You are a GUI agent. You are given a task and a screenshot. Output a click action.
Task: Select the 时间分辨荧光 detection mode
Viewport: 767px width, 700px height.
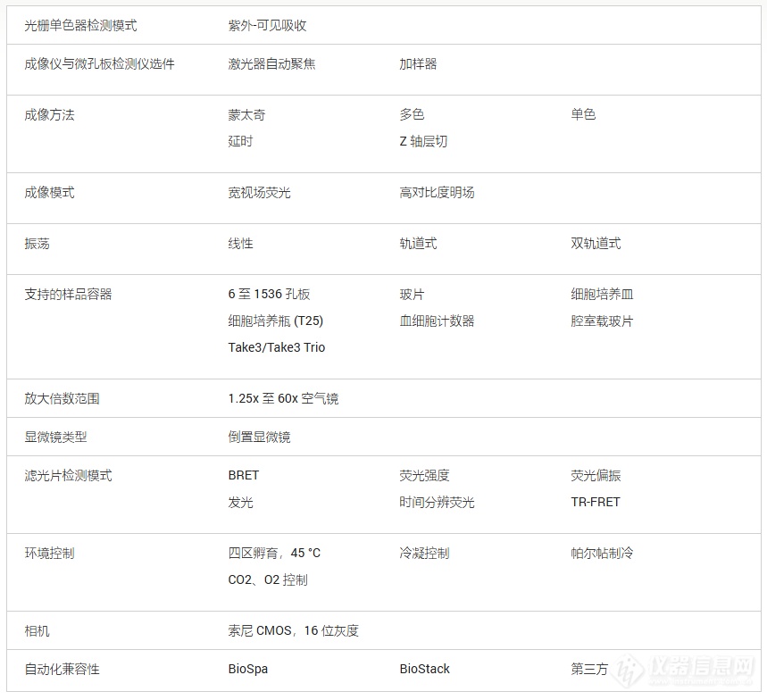click(x=437, y=502)
